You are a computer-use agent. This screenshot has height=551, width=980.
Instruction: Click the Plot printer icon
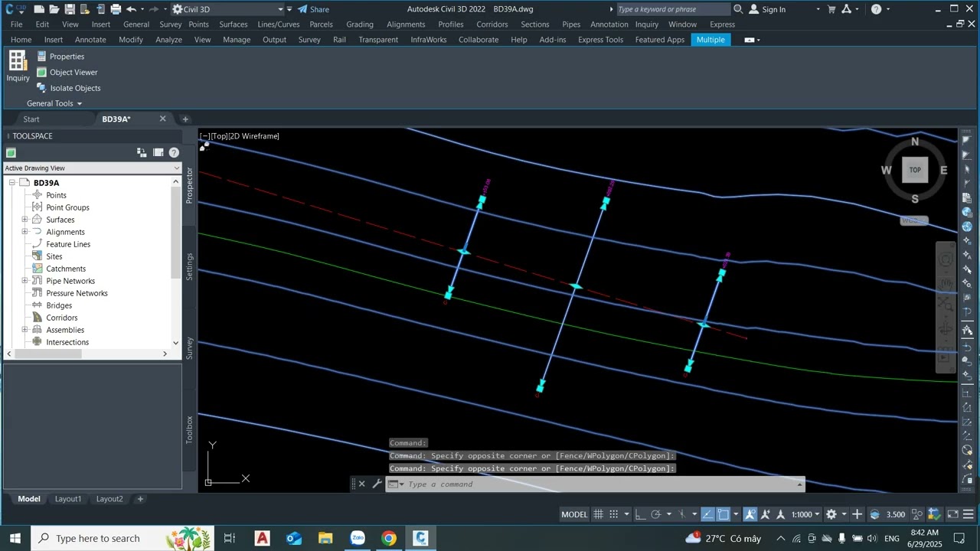116,9
